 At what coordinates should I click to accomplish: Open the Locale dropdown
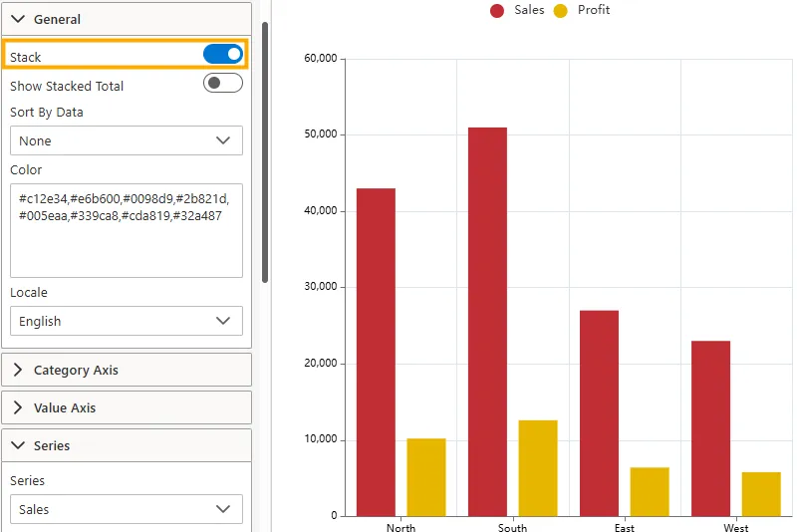126,321
